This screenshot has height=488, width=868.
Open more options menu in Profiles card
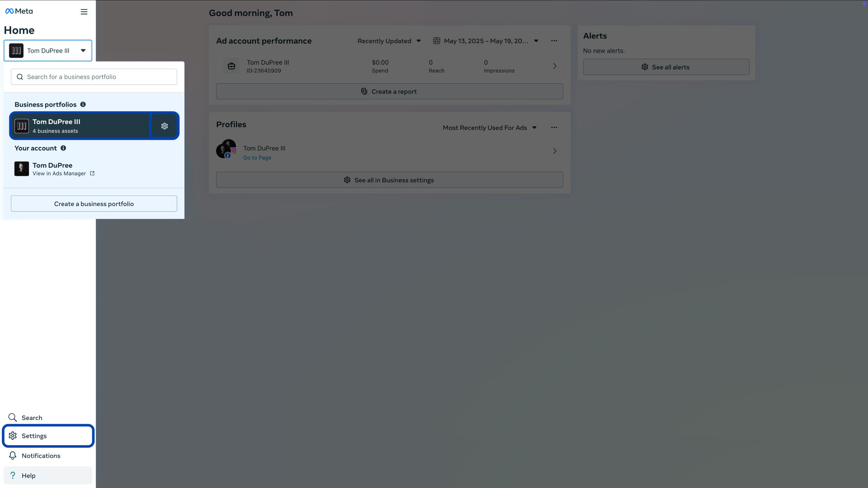pos(554,127)
